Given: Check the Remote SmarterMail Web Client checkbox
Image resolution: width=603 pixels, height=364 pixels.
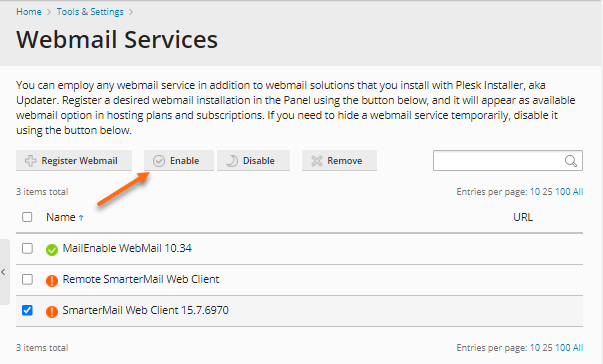Looking at the screenshot, I should click(27, 279).
